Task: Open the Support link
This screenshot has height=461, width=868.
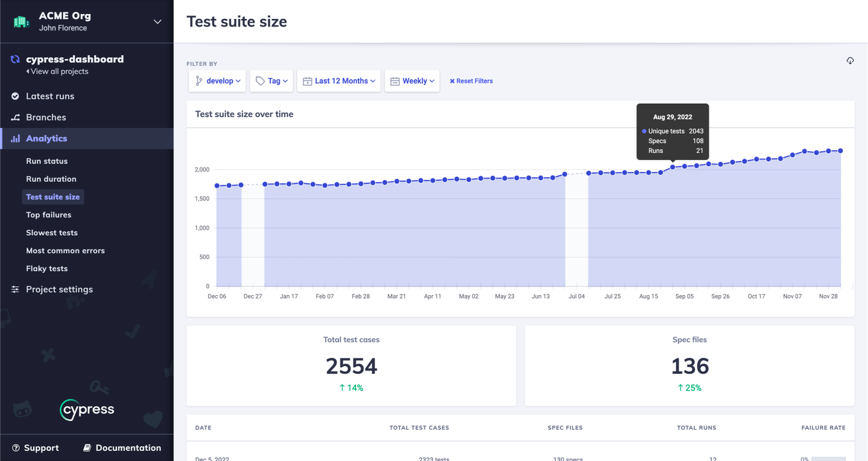Action: coord(41,448)
